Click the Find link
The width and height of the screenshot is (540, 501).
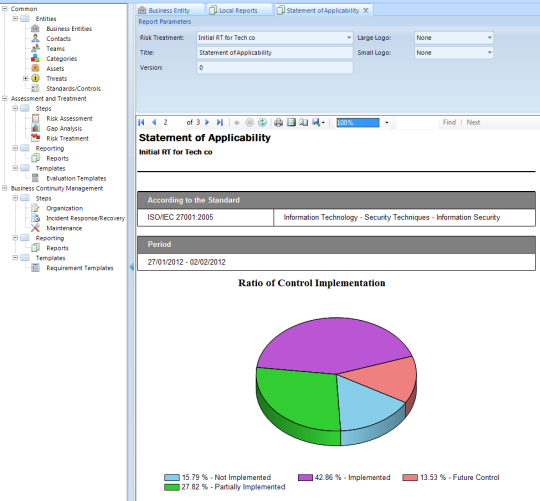[449, 122]
